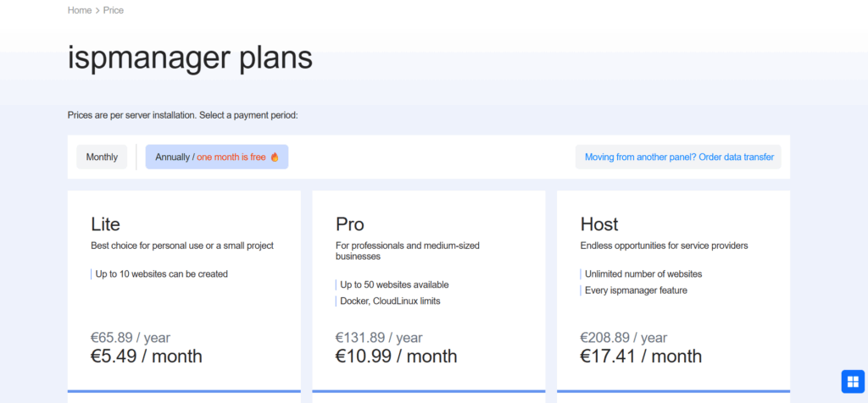Image resolution: width=868 pixels, height=403 pixels.
Task: Click the Host plan title
Action: 599,224
